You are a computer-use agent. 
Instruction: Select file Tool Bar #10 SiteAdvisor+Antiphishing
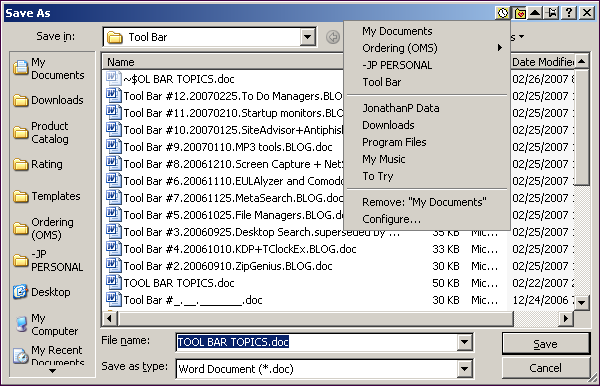tap(233, 130)
